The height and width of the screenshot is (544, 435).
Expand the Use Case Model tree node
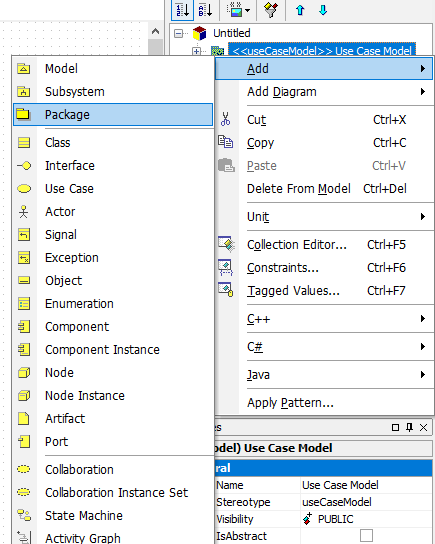pos(196,52)
